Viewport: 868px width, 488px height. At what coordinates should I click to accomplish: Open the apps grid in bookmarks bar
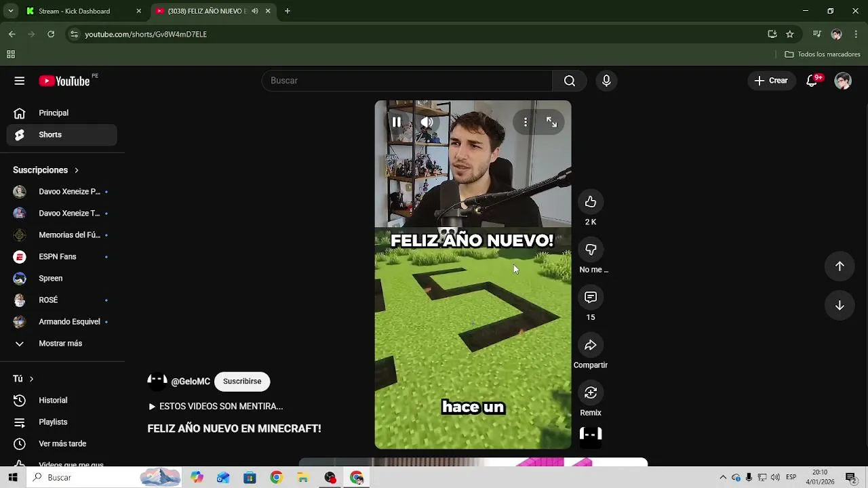pos(11,54)
